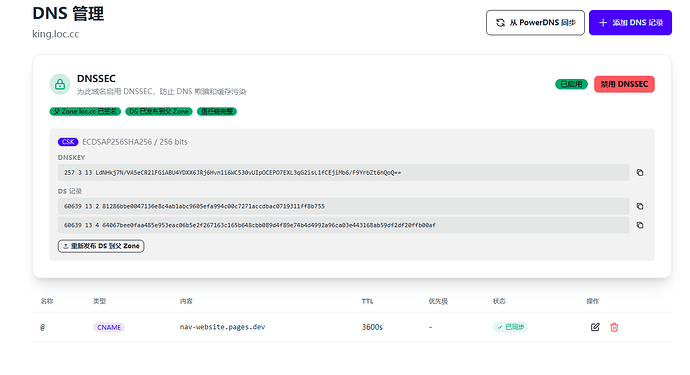Viewport: 690px width, 375px height.
Task: Delete the CNAME record trash icon
Action: [614, 327]
